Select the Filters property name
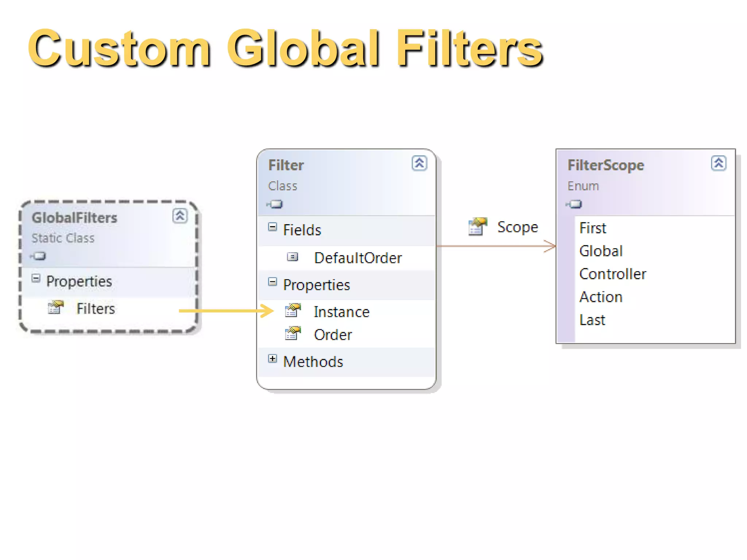Screen dimensions: 747x560 click(x=96, y=309)
